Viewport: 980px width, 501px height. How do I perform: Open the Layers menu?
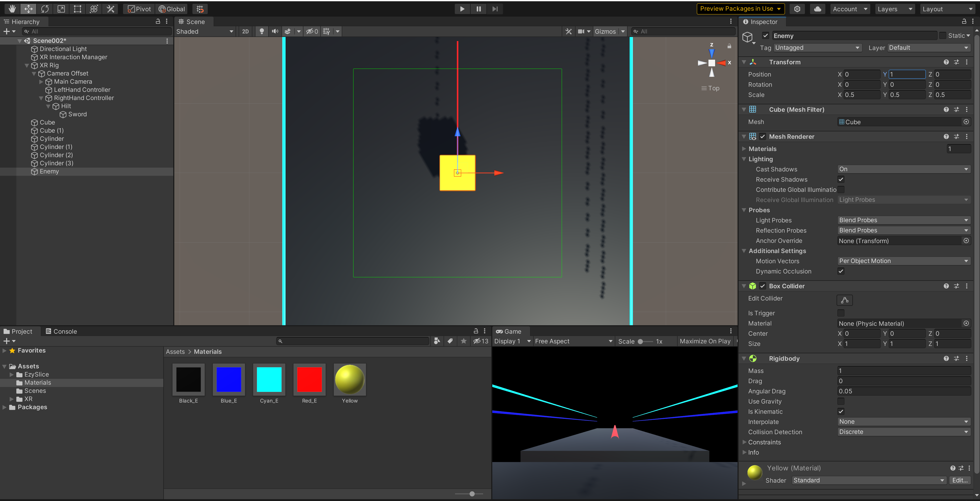coord(895,9)
